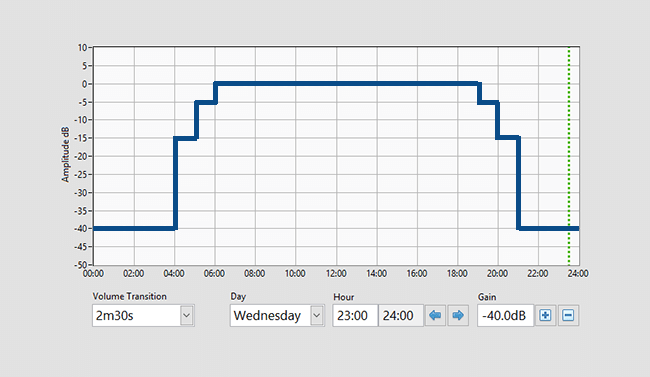650x377 pixels.
Task: Click the right arrow next hour icon
Action: pos(458,316)
